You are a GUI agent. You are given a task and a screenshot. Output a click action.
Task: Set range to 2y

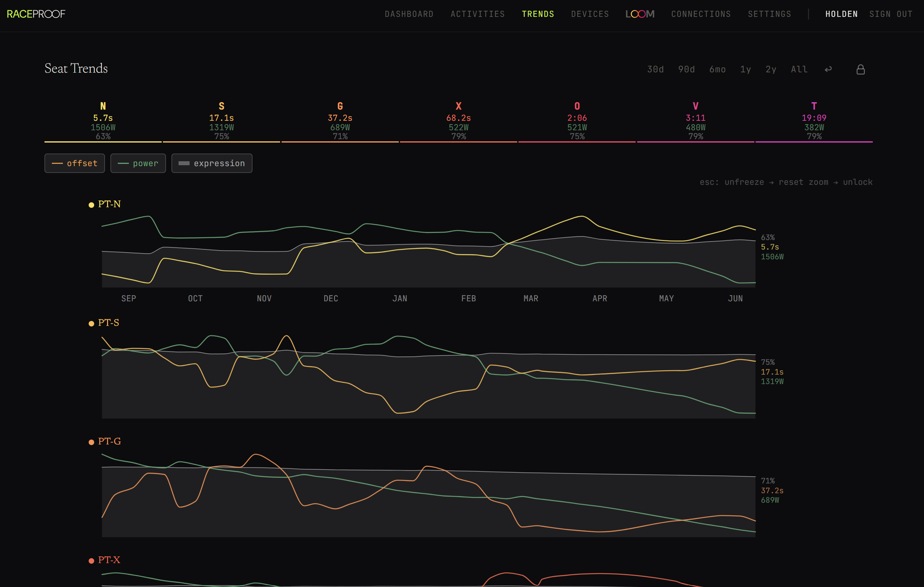point(771,69)
